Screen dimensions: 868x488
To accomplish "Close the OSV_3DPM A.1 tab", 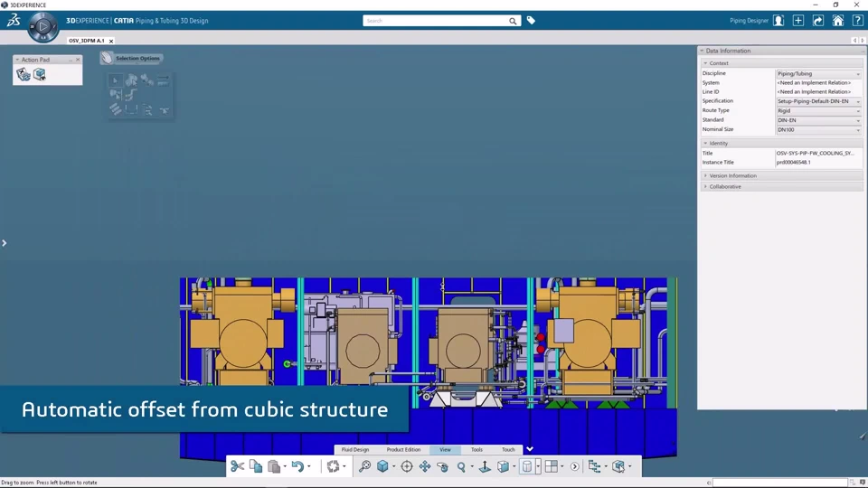I will [x=111, y=41].
